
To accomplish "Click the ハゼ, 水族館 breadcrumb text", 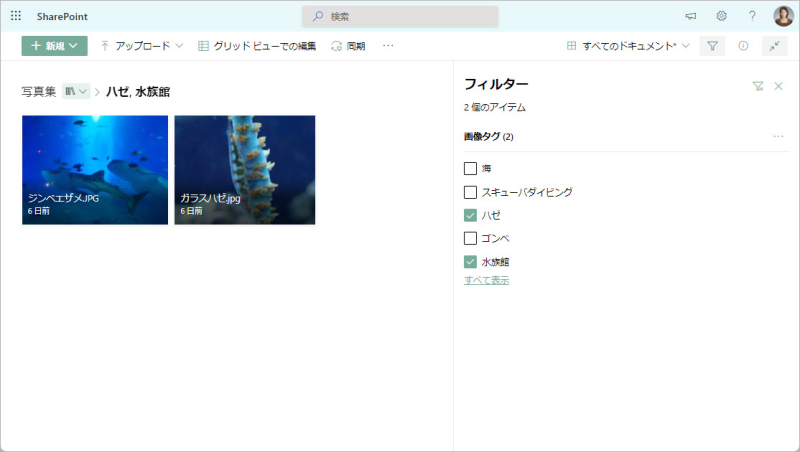I will 138,92.
